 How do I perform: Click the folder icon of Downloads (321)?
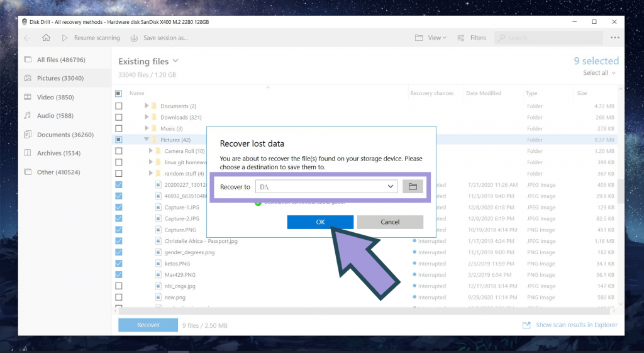click(x=154, y=117)
